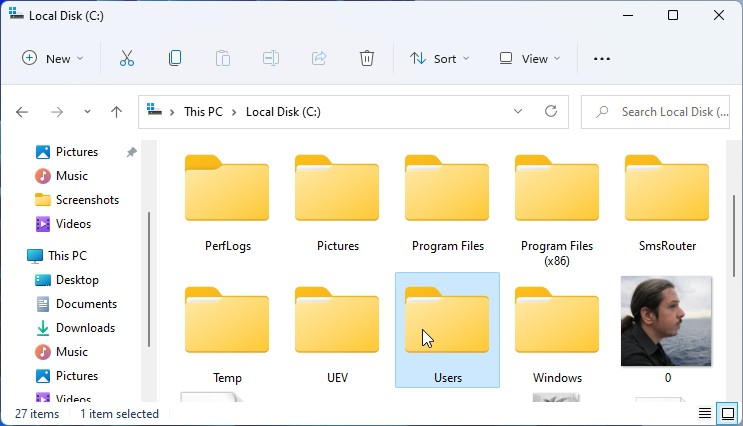Expand the recent locations chevron
Viewport: 743px width, 426px height.
[x=87, y=112]
